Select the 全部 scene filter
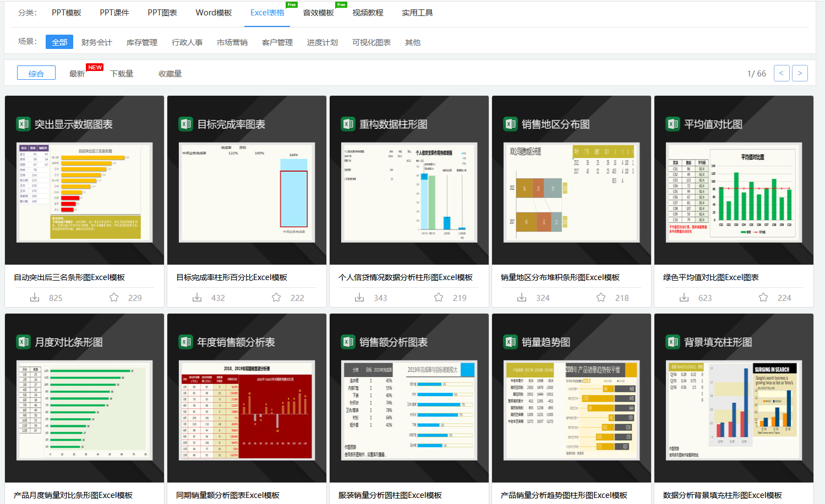Viewport: 825px width, 504px height. pyautogui.click(x=59, y=42)
